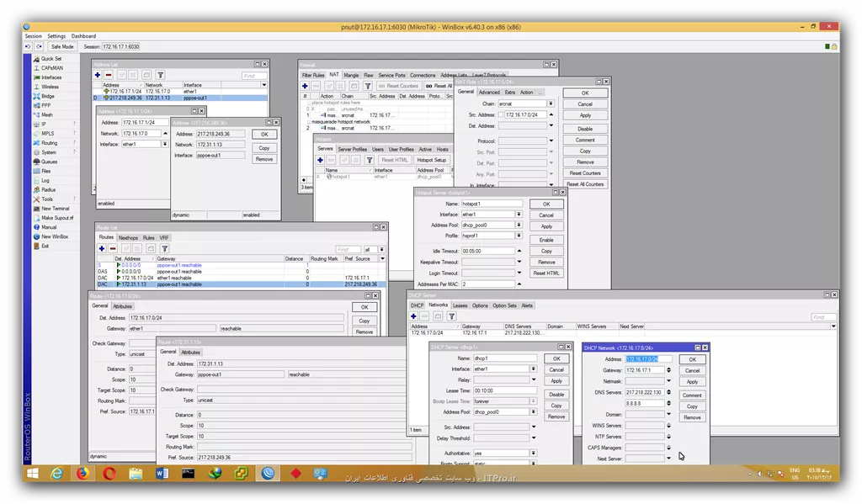Expand the Routing submenu in sidebar
862x504 pixels.
click(75, 143)
